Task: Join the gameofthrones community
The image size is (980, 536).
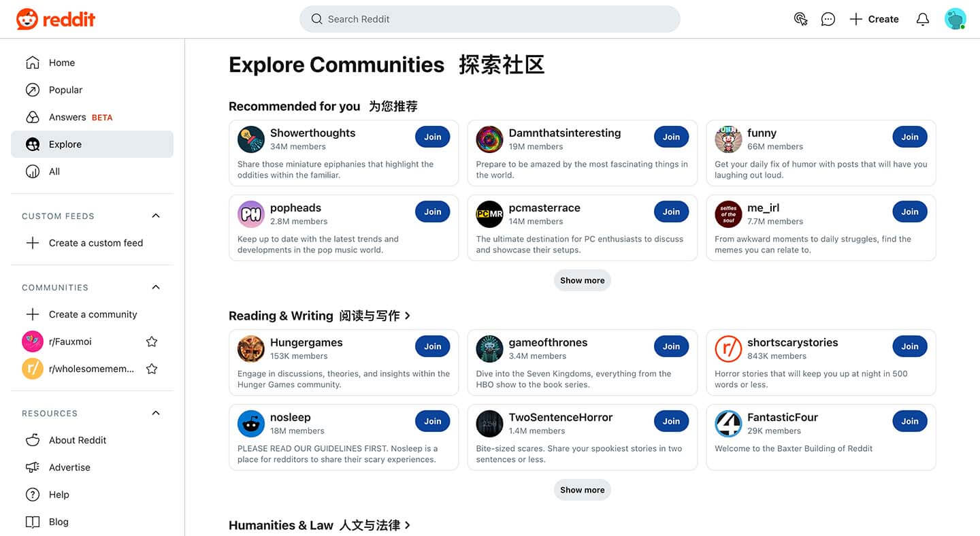Action: (x=672, y=346)
